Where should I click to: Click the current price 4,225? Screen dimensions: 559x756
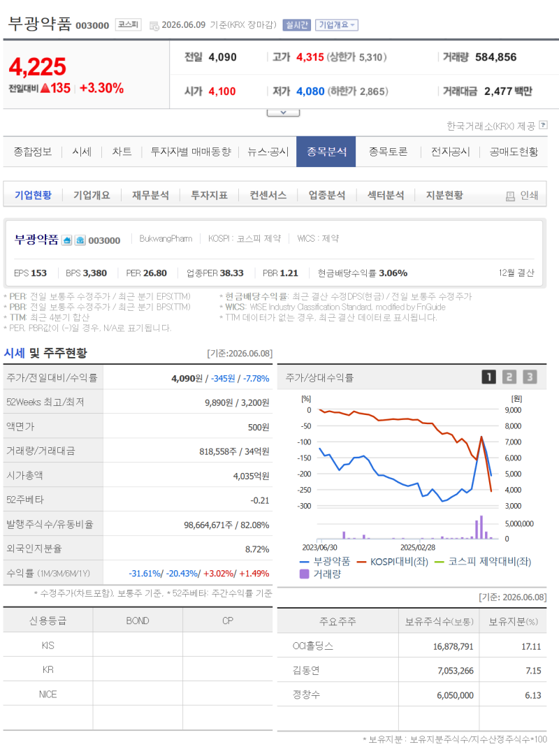[38, 66]
